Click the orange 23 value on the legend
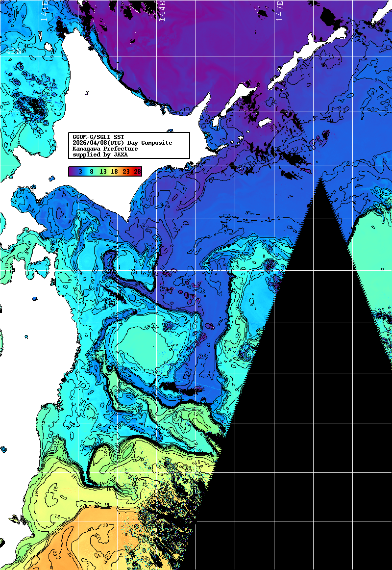 126,172
